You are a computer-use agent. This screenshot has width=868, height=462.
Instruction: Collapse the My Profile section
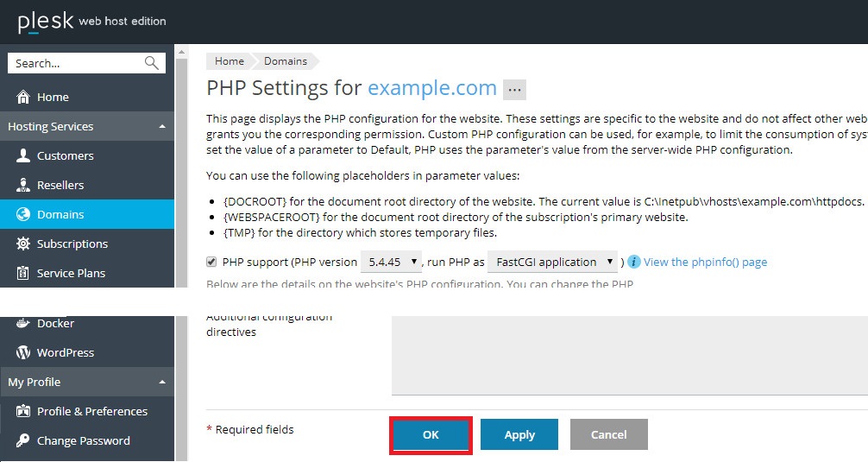[162, 382]
